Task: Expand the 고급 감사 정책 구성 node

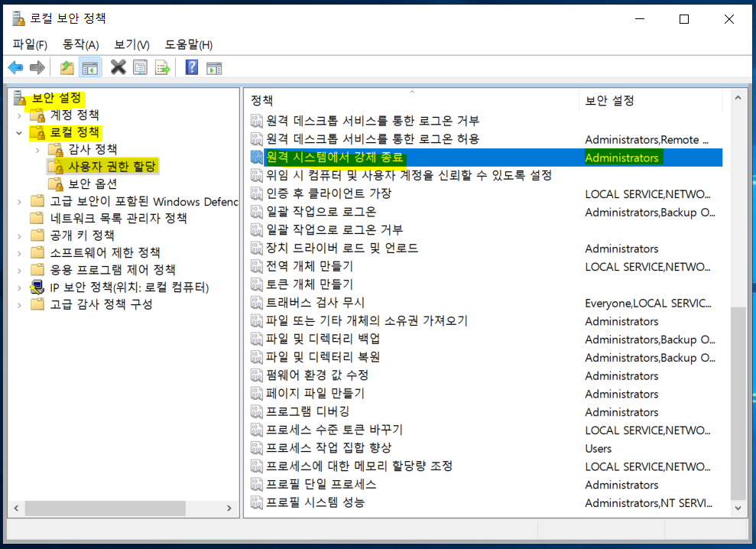Action: tap(19, 304)
